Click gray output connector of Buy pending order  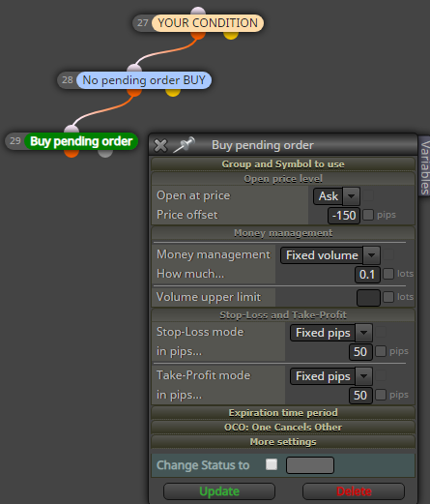click(x=105, y=153)
